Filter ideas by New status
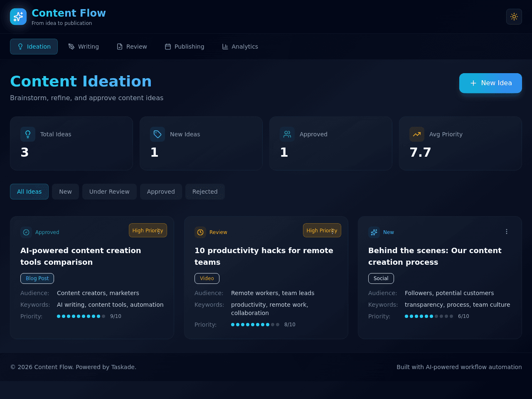Viewport: 532px width, 399px height. click(65, 192)
